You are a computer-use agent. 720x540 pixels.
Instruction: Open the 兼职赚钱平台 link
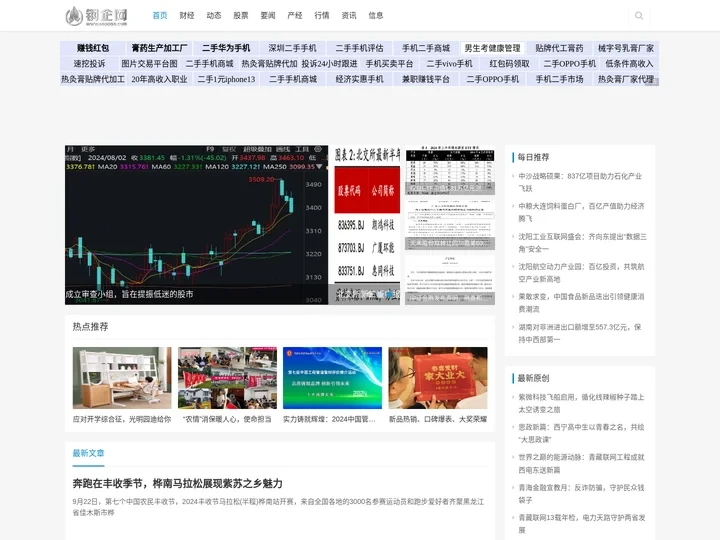(426, 79)
